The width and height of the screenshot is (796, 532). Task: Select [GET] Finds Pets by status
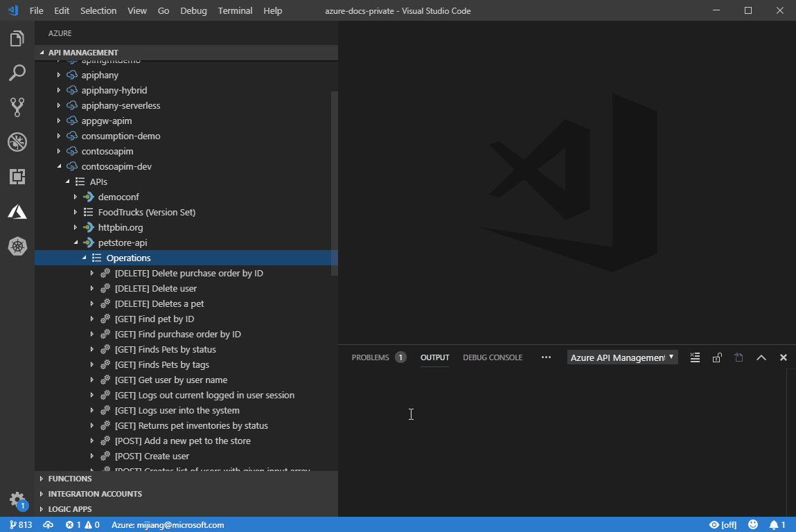166,349
